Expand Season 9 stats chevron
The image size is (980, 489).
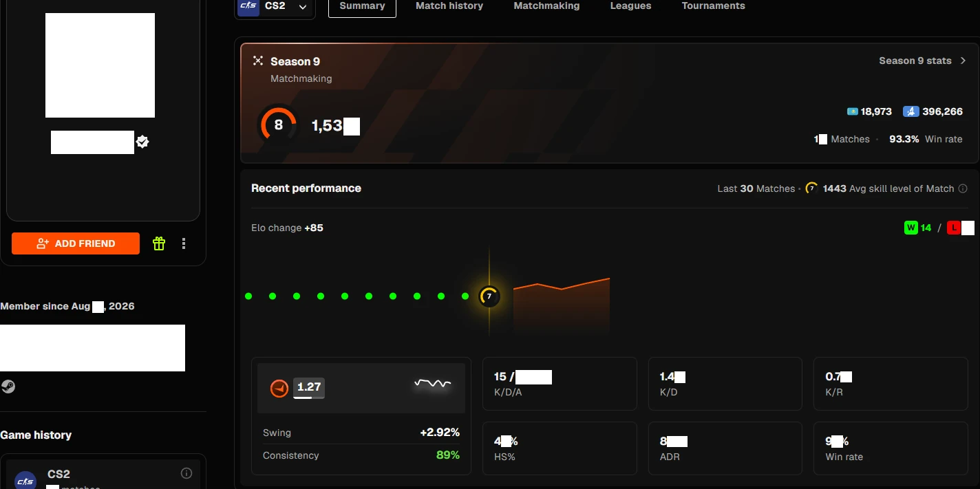963,61
